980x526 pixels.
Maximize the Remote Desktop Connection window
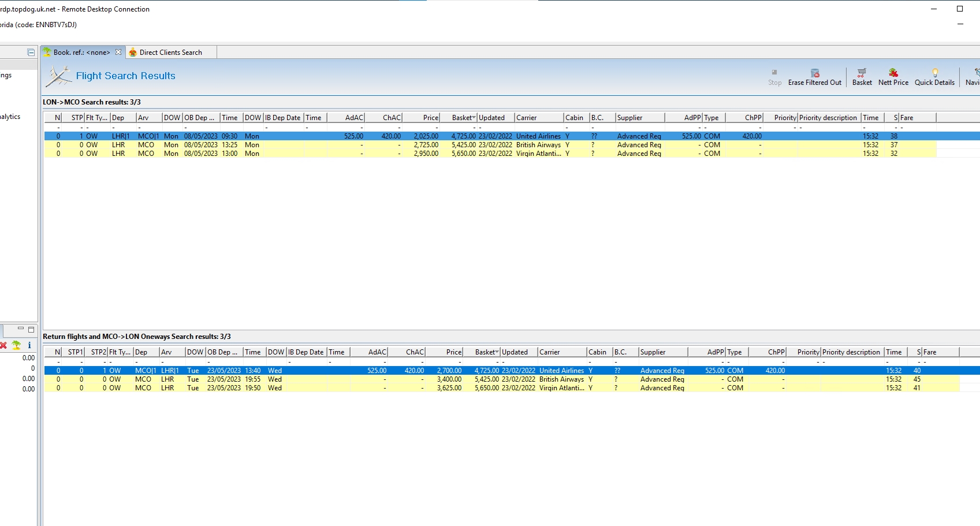click(x=960, y=9)
